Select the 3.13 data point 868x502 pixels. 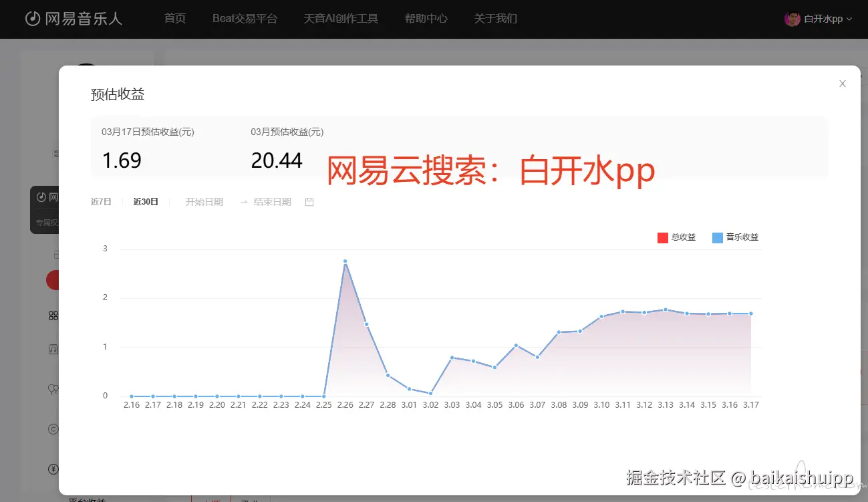[666, 309]
